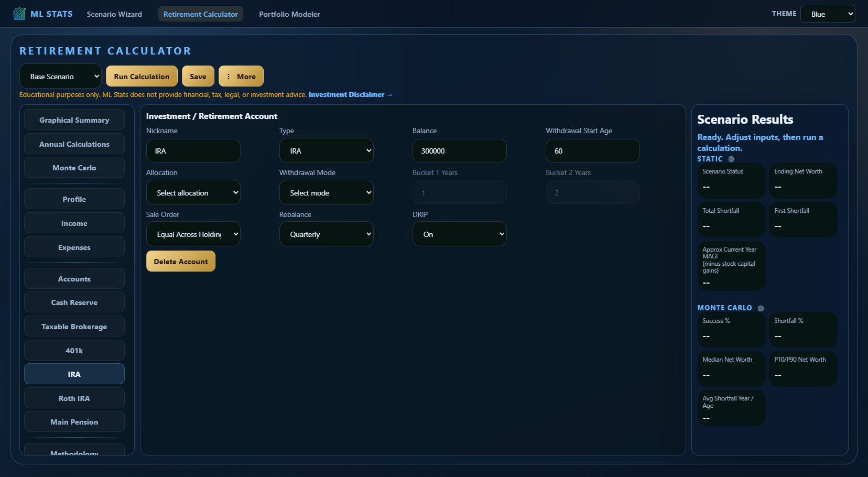Image resolution: width=868 pixels, height=477 pixels.
Task: Click the Balance input field
Action: coord(460,151)
